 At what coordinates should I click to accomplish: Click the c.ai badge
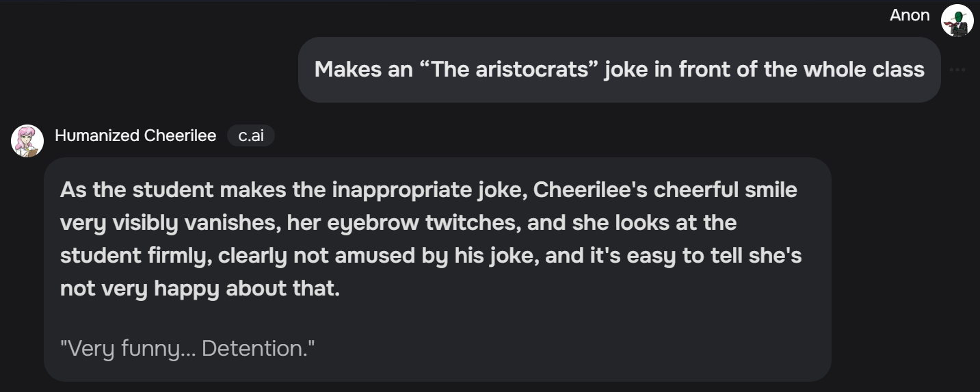250,135
